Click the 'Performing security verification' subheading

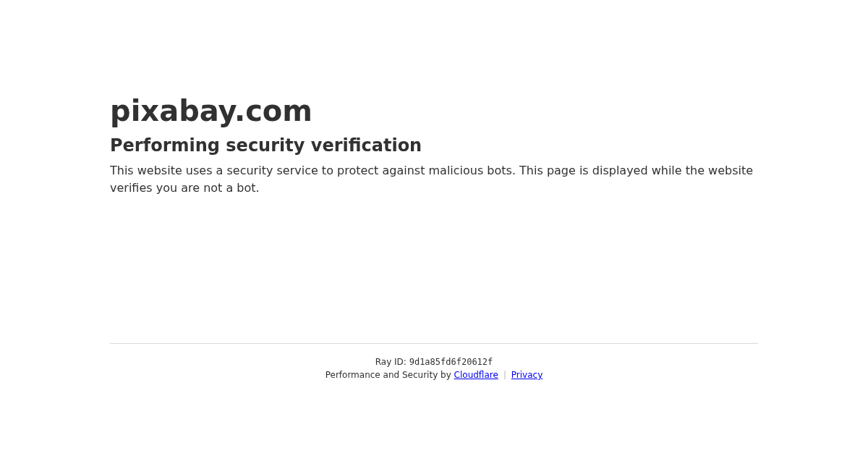pyautogui.click(x=265, y=145)
